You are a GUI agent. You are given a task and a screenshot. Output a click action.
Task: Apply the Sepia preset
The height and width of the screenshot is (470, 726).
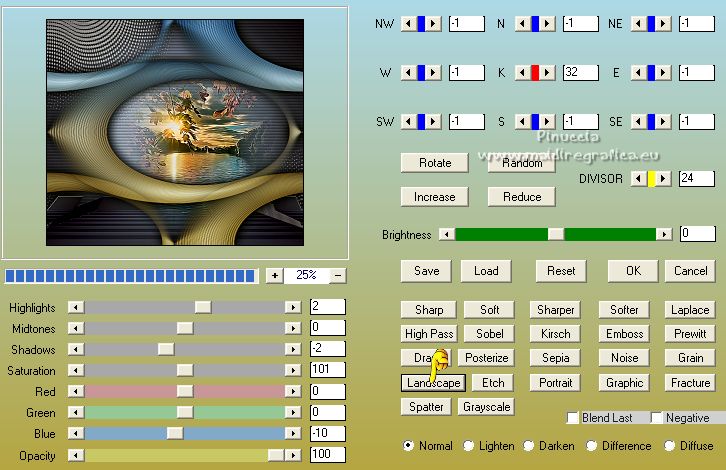click(555, 358)
